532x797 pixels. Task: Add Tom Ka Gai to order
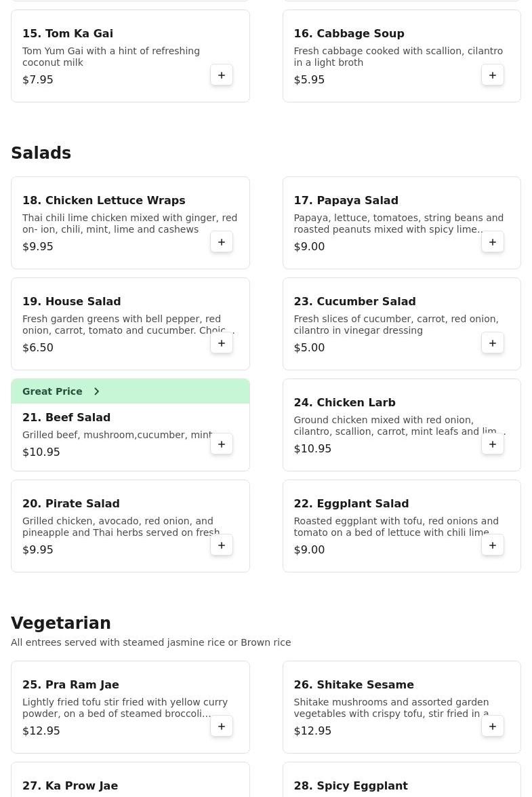222,75
